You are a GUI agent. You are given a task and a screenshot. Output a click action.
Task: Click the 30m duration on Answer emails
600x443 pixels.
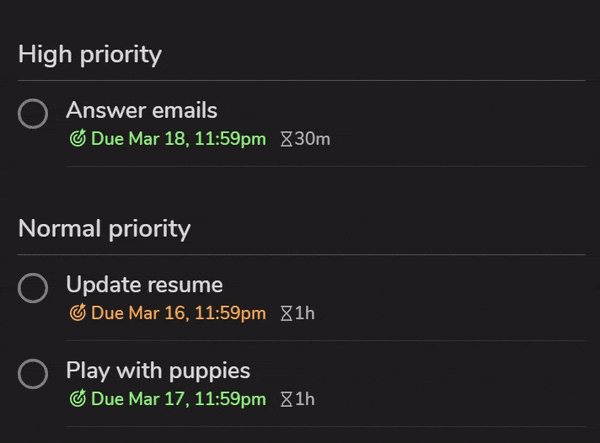pyautogui.click(x=312, y=139)
